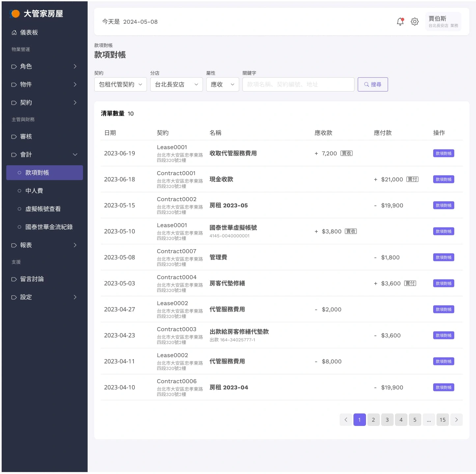Viewport: 476px width, 474px height.
Task: Click the 角色 sidebar icon
Action: pos(14,66)
